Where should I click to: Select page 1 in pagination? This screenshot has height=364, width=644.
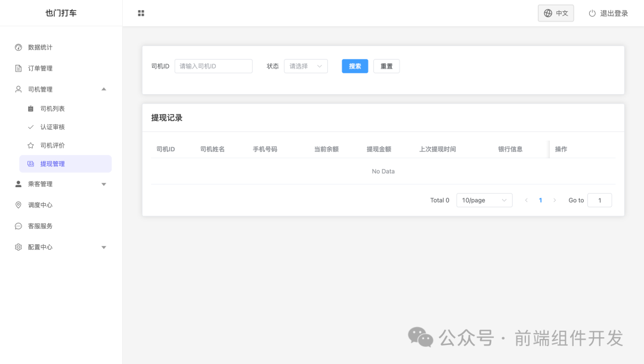tap(540, 200)
